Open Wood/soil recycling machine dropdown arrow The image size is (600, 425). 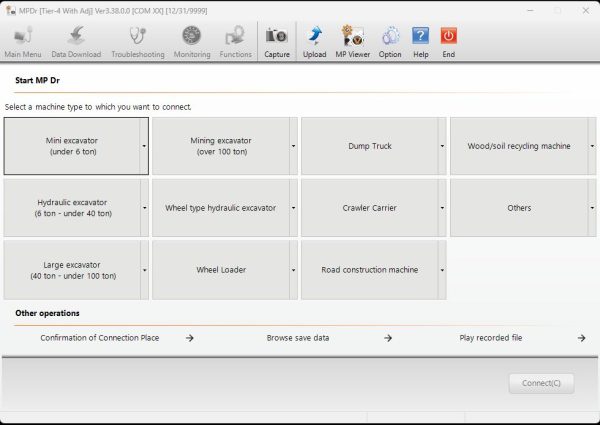point(592,146)
